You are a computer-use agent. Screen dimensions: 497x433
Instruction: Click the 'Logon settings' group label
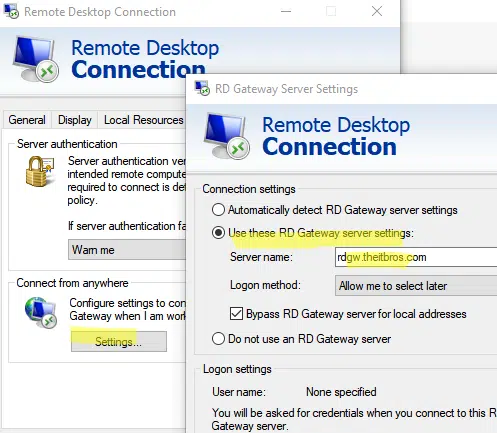(x=237, y=369)
